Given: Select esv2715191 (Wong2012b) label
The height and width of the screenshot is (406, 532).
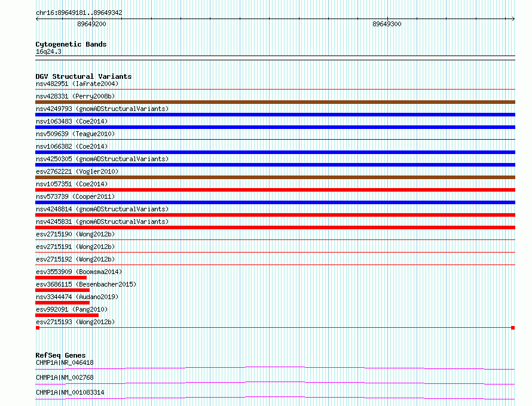Looking at the screenshot, I should coord(75,247).
